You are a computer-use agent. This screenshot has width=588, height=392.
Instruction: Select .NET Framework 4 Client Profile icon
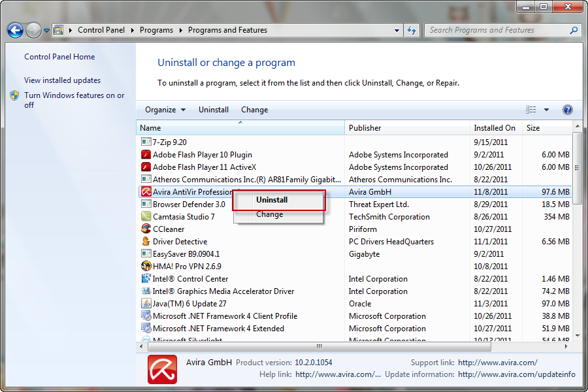(x=146, y=316)
